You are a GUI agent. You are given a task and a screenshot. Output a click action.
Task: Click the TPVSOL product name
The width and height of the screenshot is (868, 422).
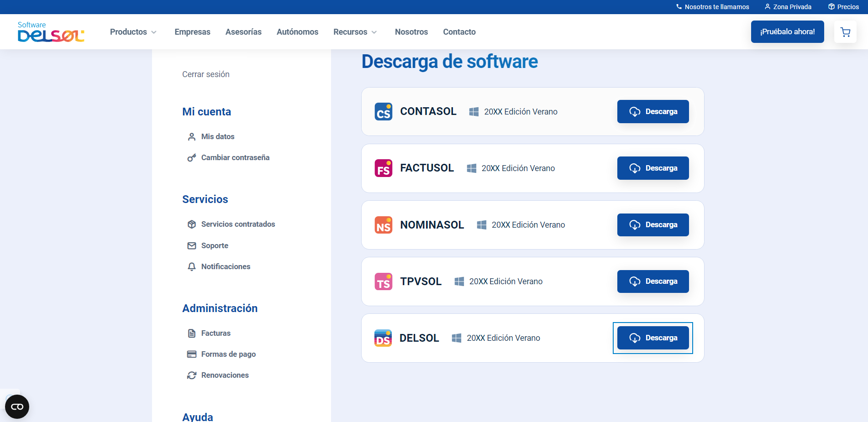coord(421,281)
